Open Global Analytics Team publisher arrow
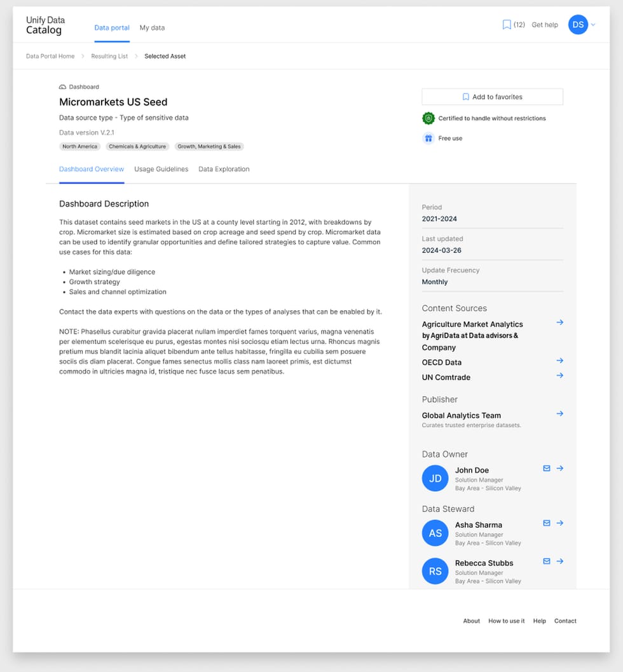Viewport: 623px width, 672px height. [559, 414]
